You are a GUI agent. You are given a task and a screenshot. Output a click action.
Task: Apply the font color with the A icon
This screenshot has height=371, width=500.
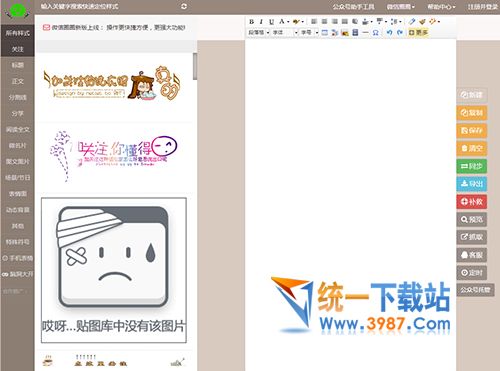tap(282, 22)
